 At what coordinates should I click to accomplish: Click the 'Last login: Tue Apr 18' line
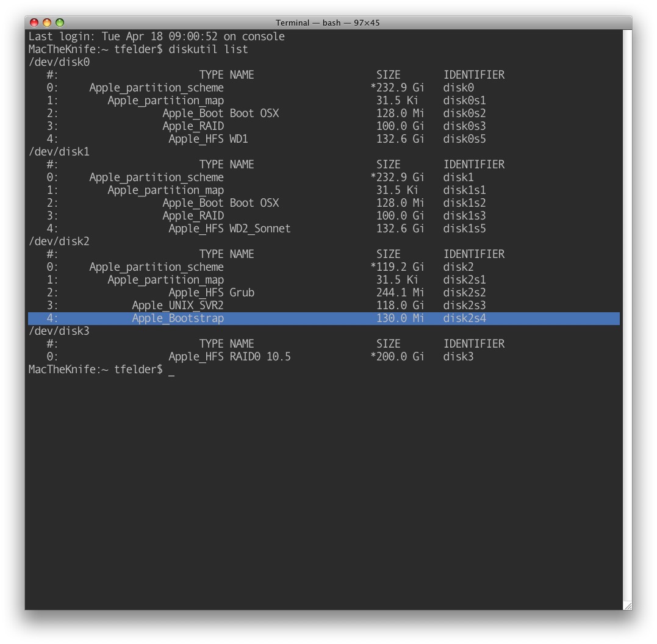(156, 37)
